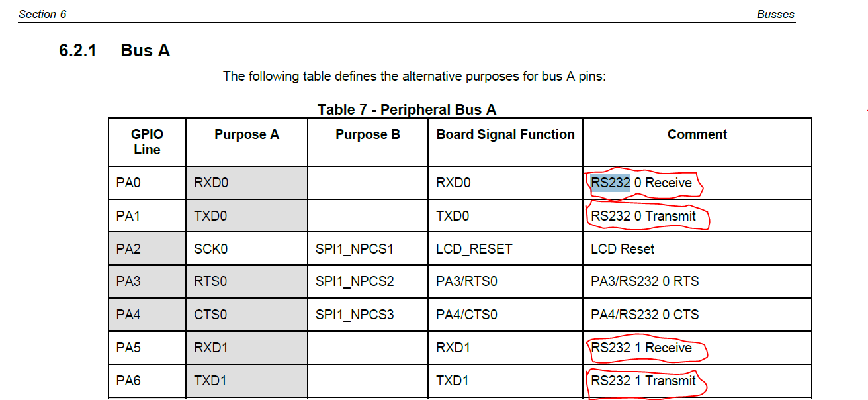Click the PA4/CTS0 board signal cell

point(505,315)
